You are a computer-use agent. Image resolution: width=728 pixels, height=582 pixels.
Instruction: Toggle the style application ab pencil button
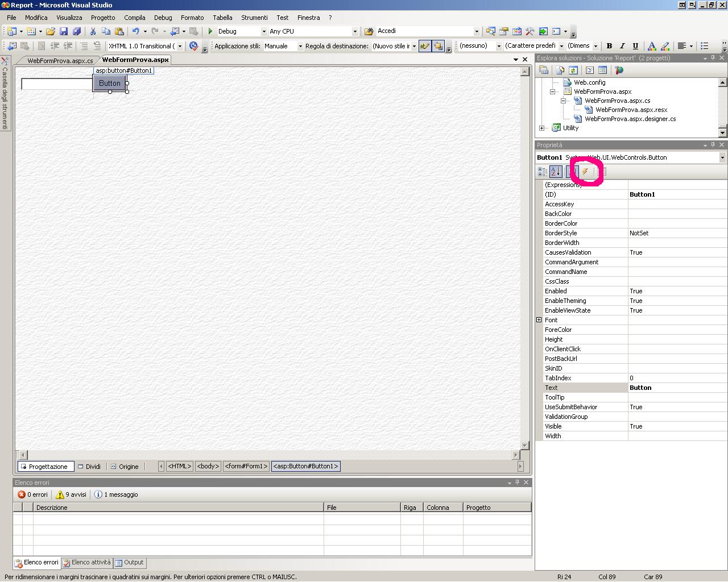425,46
